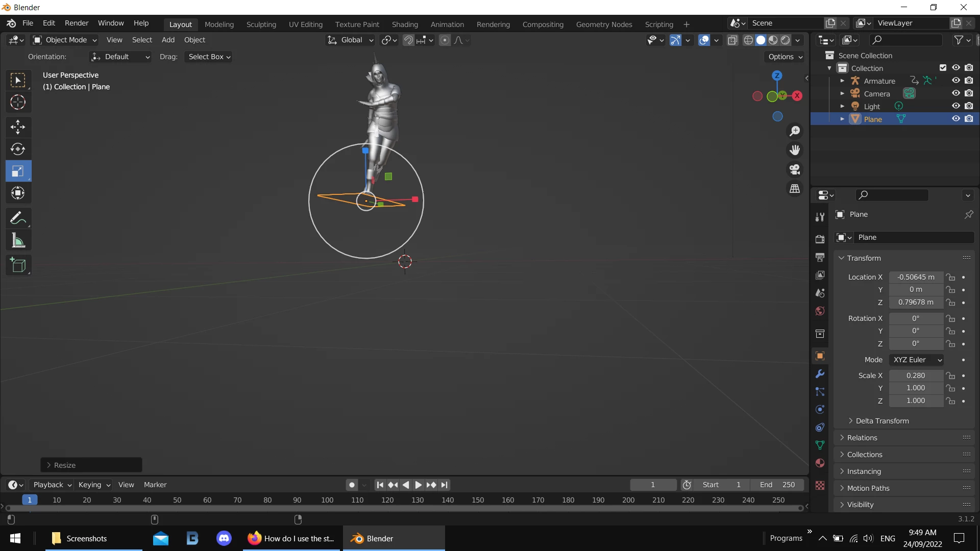Disable Light in renders camera icon
This screenshot has height=551, width=980.
(x=969, y=106)
